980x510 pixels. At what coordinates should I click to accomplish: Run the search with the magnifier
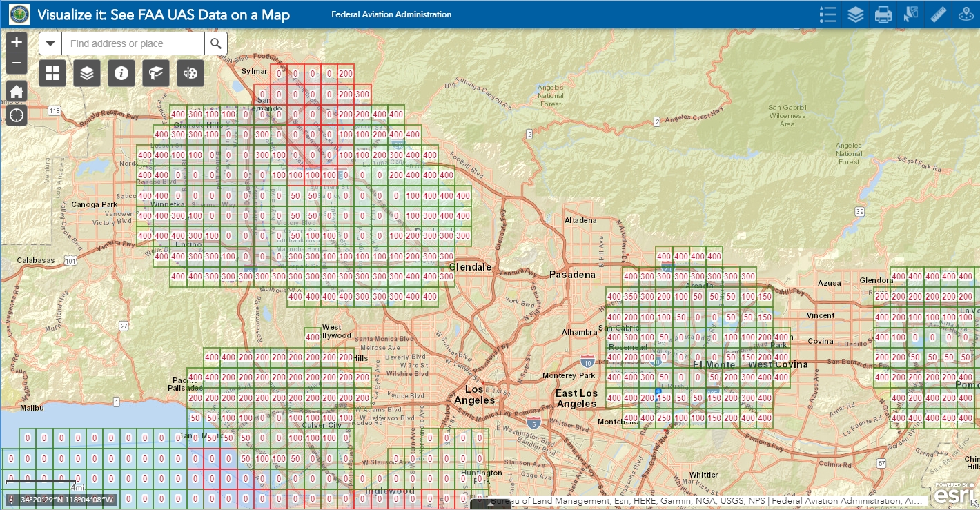pos(216,43)
